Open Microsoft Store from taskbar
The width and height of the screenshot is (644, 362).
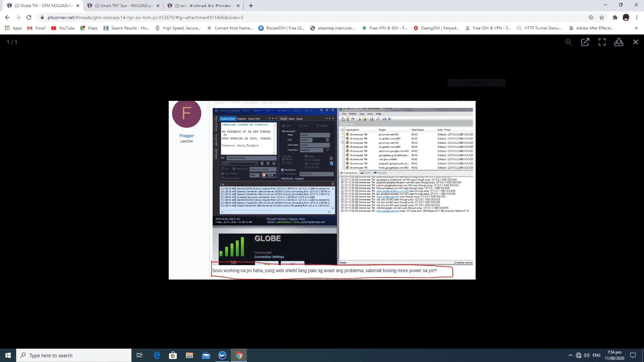tap(173, 355)
